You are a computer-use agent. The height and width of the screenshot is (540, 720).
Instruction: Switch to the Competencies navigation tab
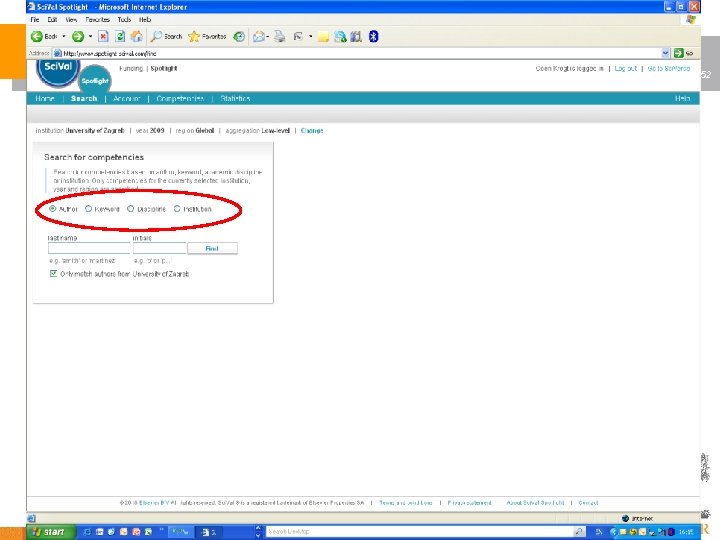click(180, 98)
